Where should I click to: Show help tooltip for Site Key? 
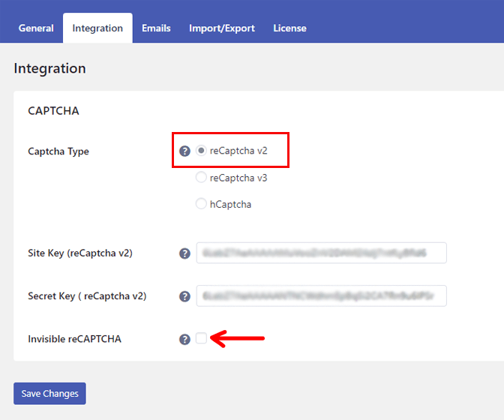[184, 253]
